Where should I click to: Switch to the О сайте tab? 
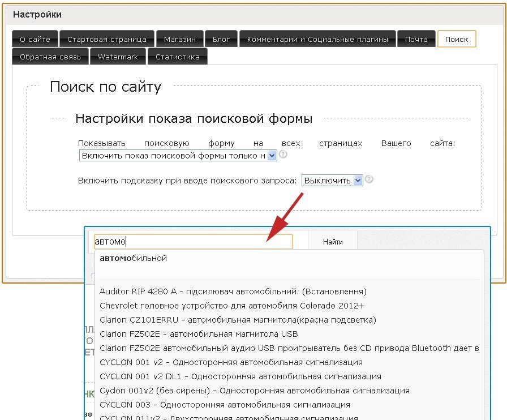click(x=35, y=39)
